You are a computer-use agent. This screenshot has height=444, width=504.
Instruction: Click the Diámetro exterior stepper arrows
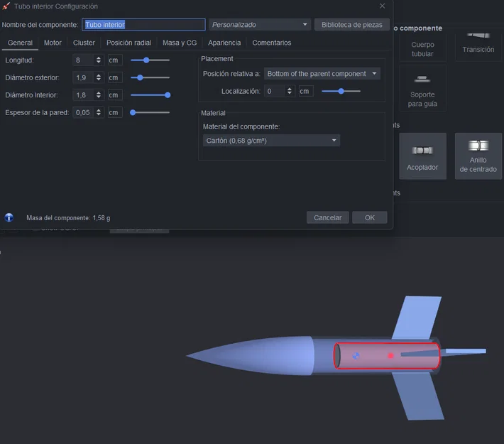(99, 77)
